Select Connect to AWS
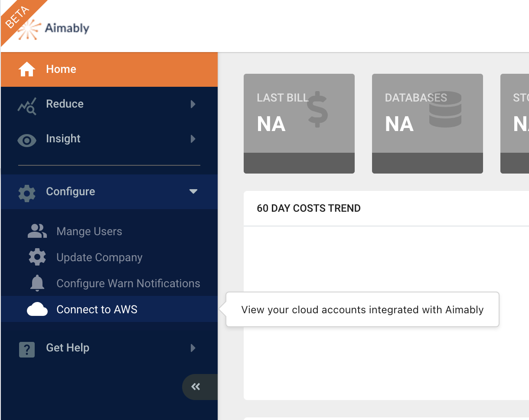529x420 pixels. (x=109, y=309)
